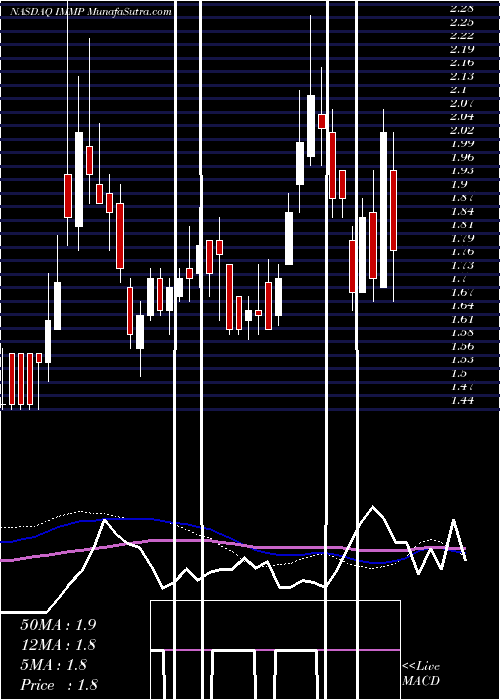500x700 pixels.
Task: Click the Price : 1.8 readout
Action: (x=58, y=685)
